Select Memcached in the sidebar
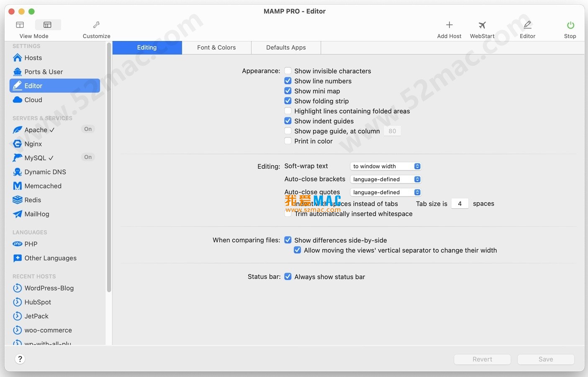This screenshot has width=588, height=377. click(x=55, y=186)
